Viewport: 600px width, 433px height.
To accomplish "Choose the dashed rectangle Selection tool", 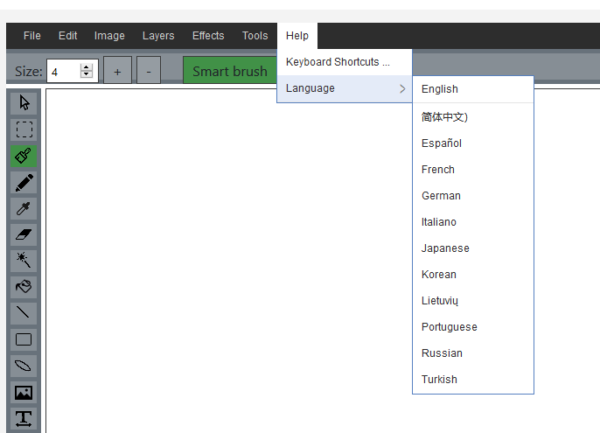I will (24, 129).
